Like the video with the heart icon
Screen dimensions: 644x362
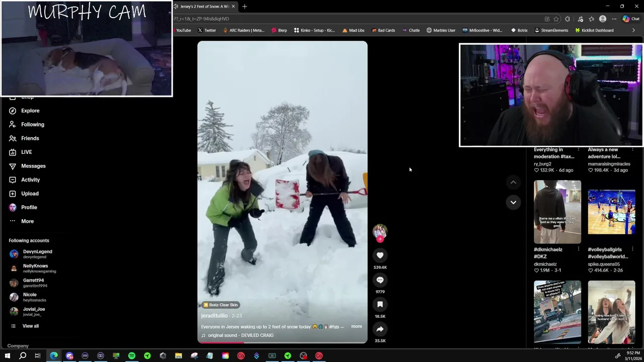click(380, 255)
